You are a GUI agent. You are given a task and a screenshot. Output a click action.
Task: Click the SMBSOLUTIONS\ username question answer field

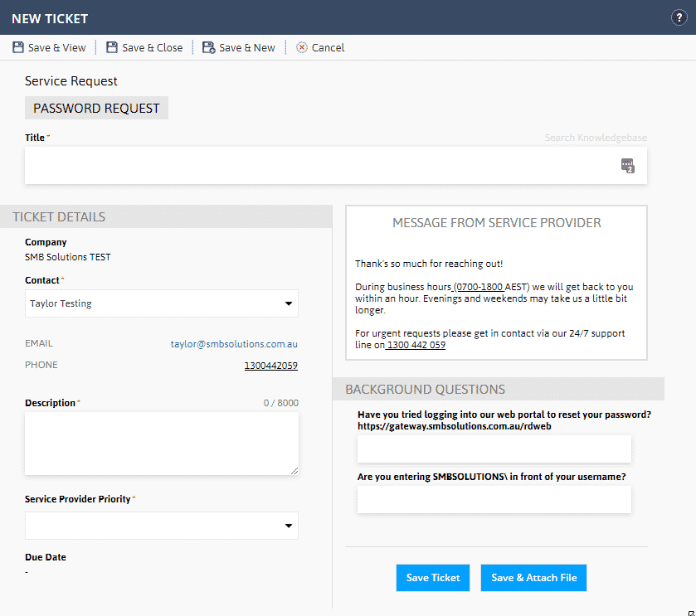click(494, 499)
